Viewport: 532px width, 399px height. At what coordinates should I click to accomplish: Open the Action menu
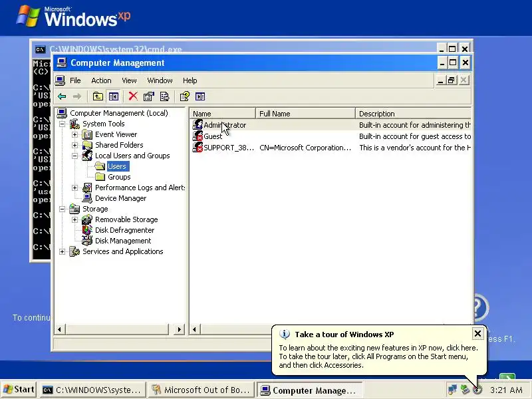(101, 80)
